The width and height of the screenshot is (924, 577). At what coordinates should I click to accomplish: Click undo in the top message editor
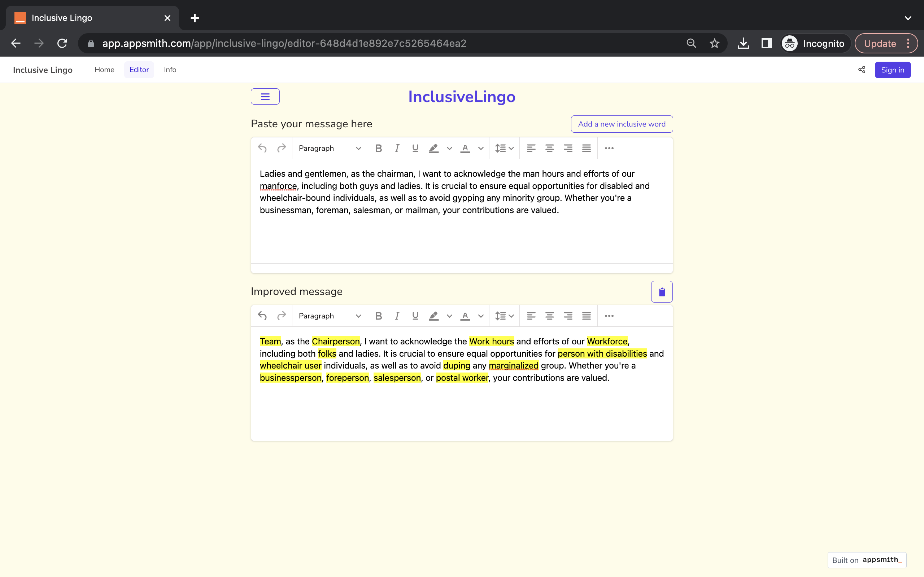262,148
